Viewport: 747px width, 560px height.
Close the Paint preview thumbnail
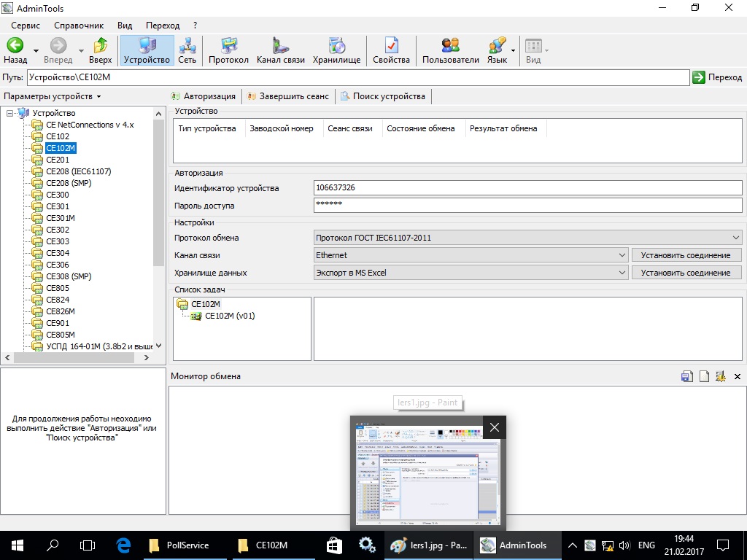[x=495, y=427]
